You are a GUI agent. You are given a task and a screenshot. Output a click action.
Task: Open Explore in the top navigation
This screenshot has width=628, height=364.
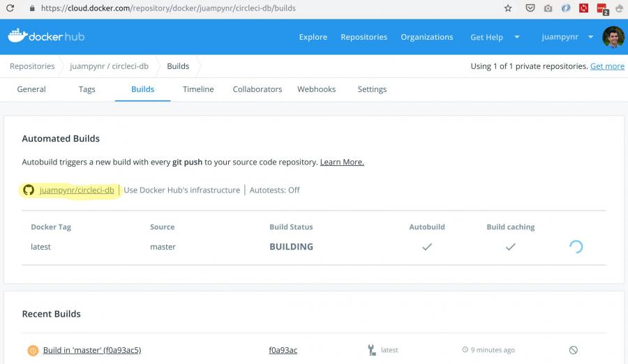click(x=313, y=37)
